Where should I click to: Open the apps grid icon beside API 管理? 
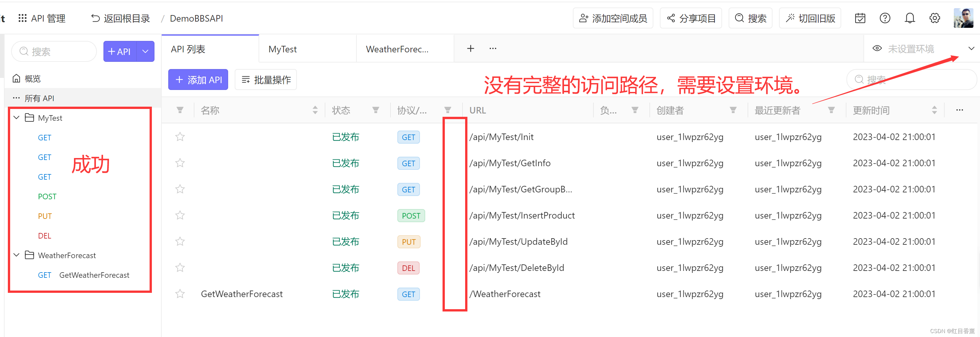tap(22, 18)
